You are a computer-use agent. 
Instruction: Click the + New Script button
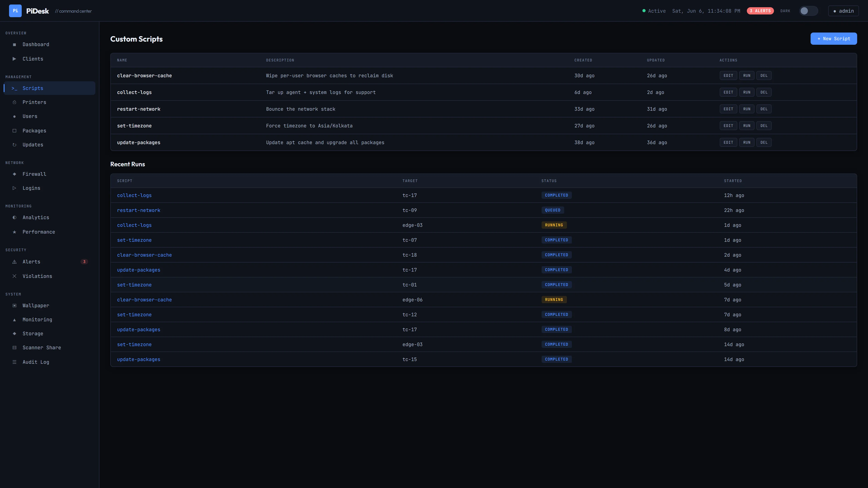click(x=834, y=39)
